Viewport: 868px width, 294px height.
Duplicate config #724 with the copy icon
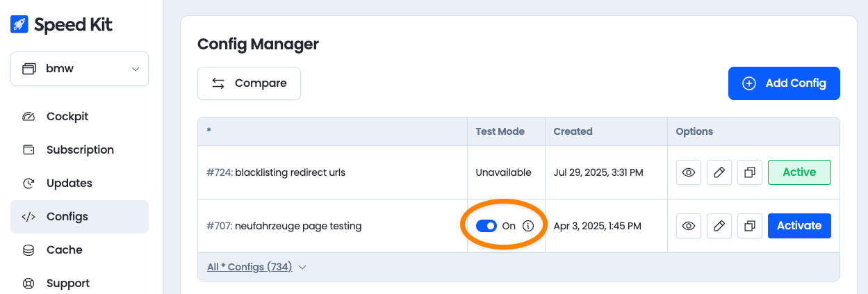750,172
